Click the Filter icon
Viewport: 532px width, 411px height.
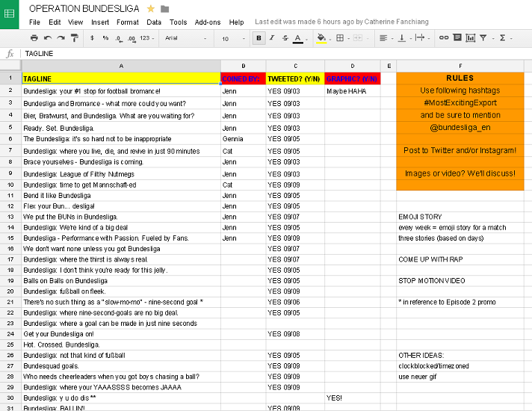(483, 38)
